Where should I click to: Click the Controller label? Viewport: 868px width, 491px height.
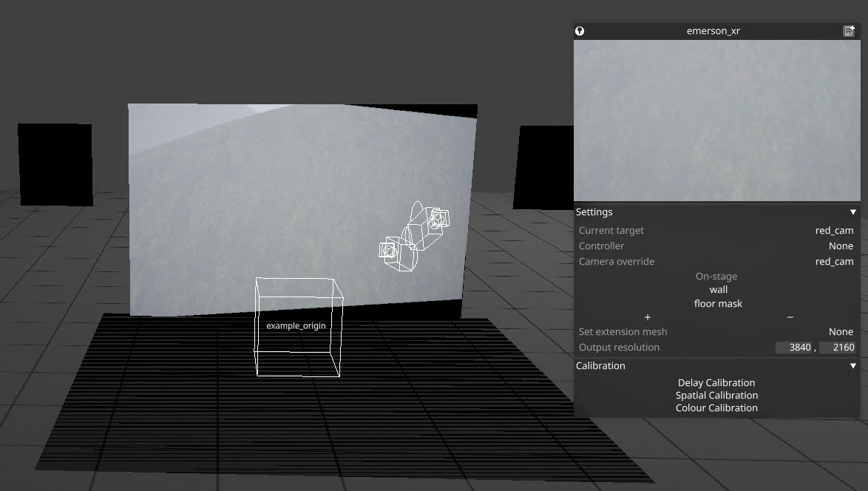(601, 245)
